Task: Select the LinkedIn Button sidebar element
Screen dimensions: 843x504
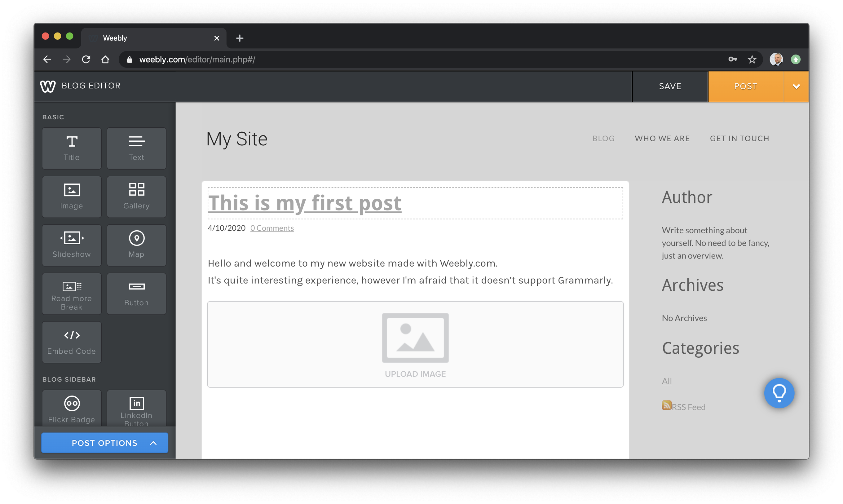Action: coord(136,408)
